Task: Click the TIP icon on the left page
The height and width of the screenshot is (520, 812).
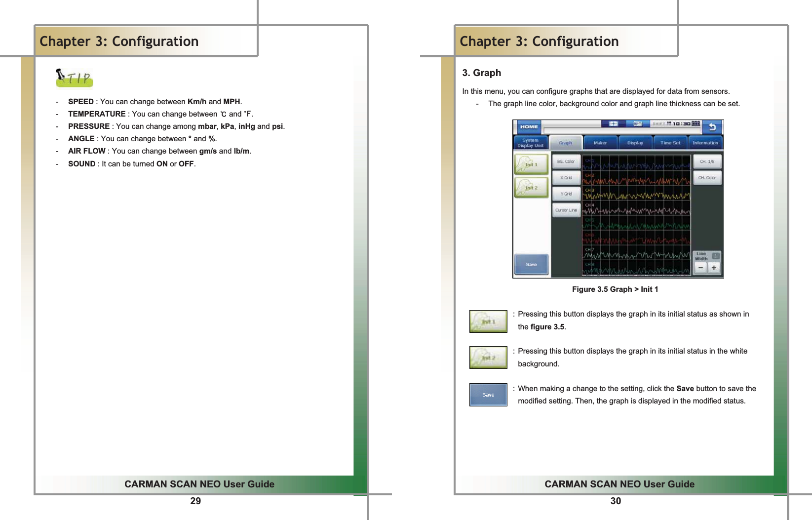Action: point(74,78)
